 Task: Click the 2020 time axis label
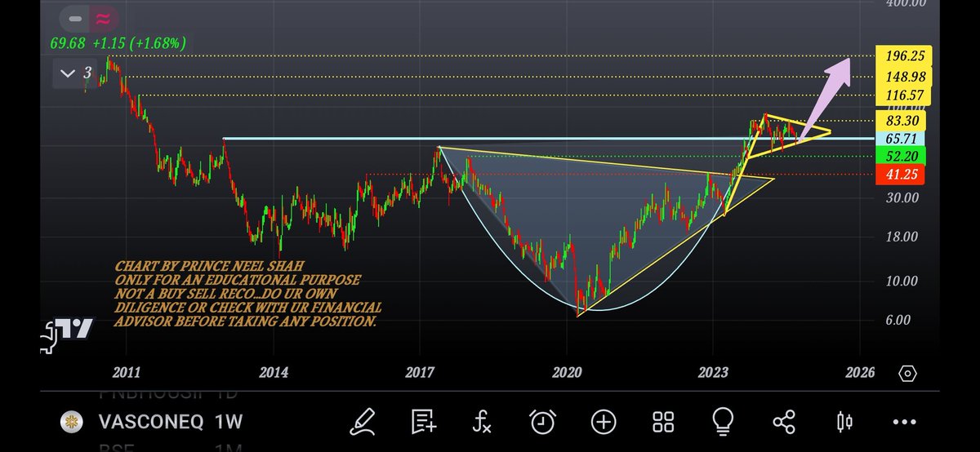(567, 373)
